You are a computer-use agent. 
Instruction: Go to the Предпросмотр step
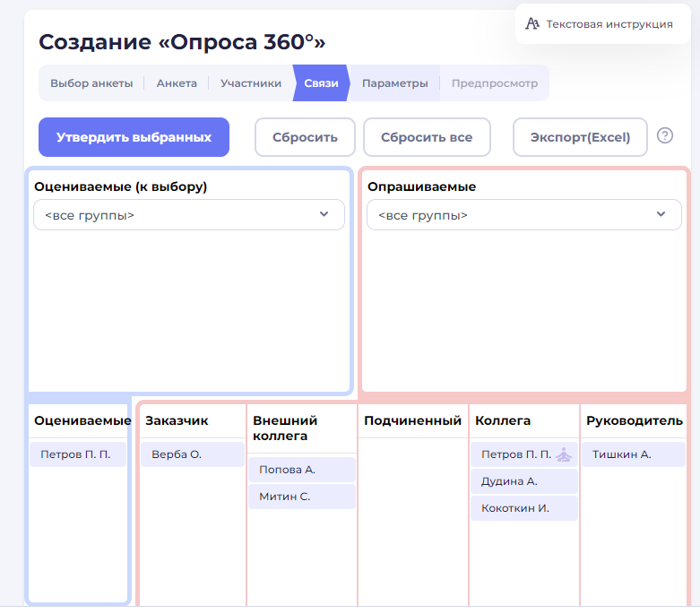coord(495,83)
